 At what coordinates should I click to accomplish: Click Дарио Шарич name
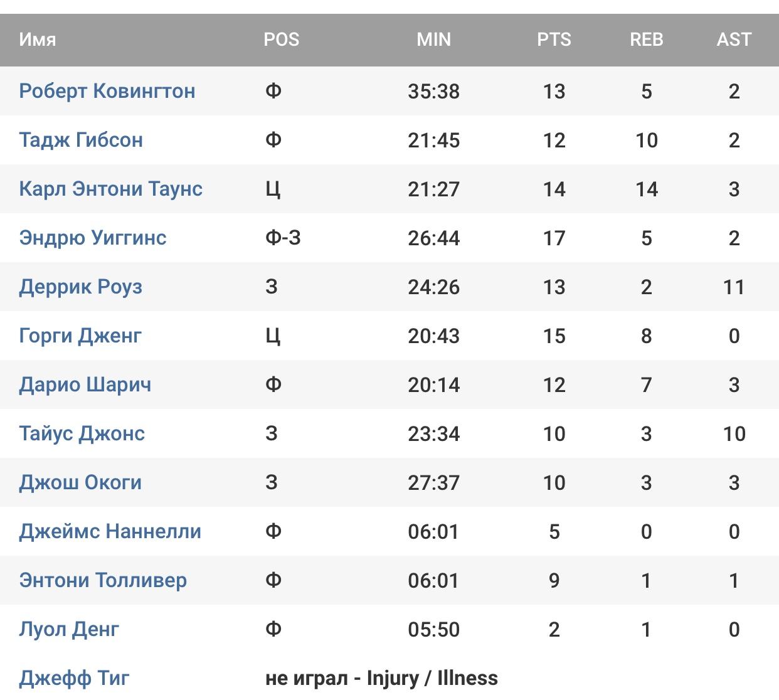click(85, 384)
